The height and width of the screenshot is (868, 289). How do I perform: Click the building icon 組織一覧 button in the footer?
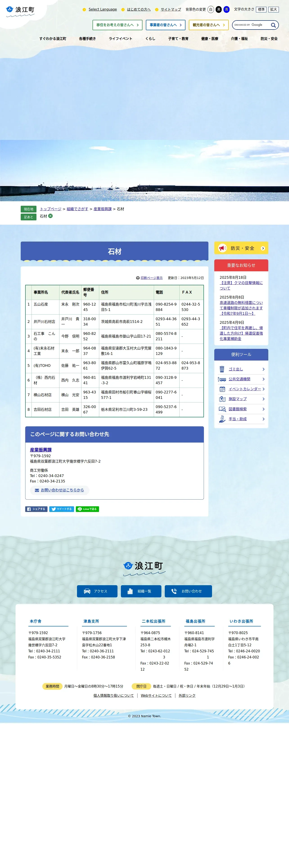pyautogui.click(x=141, y=591)
